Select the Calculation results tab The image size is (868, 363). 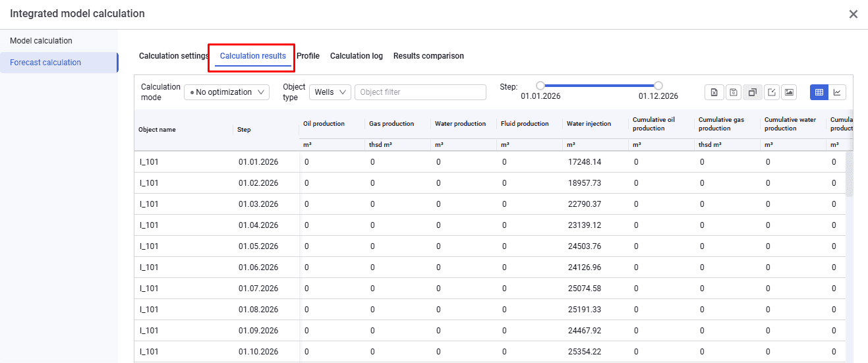[253, 56]
